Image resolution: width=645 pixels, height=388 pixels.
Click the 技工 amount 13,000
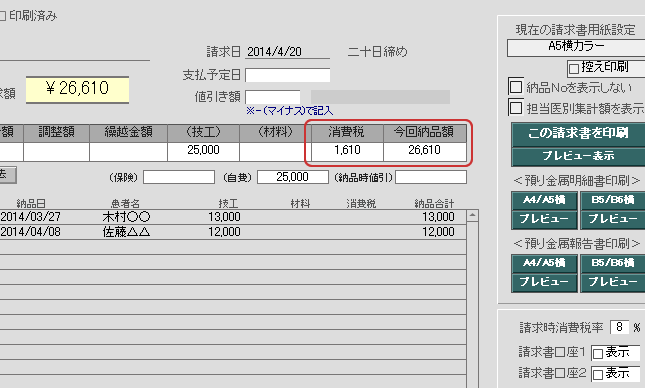click(224, 217)
